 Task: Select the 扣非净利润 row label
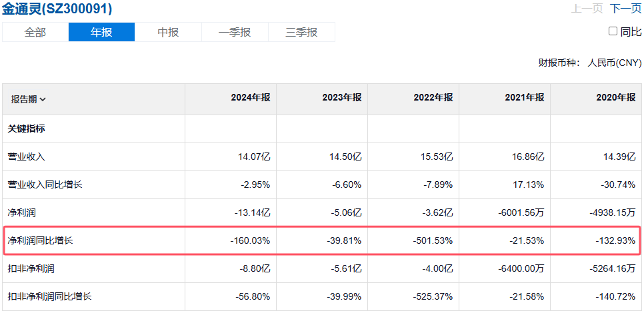pos(31,269)
